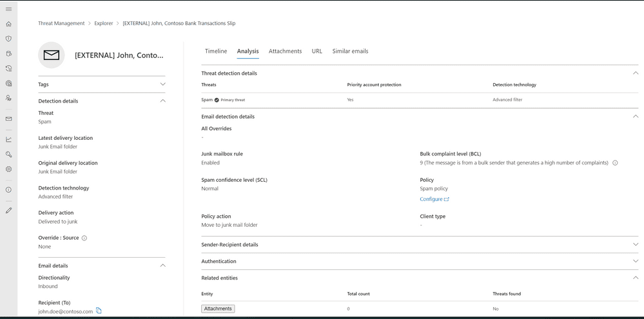644x319 pixels.
Task: Expand the Tags section
Action: (x=162, y=84)
